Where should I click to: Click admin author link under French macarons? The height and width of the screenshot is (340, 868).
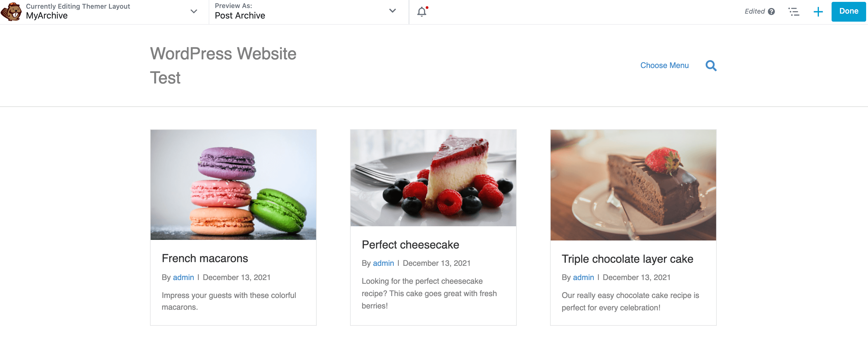[x=183, y=277]
